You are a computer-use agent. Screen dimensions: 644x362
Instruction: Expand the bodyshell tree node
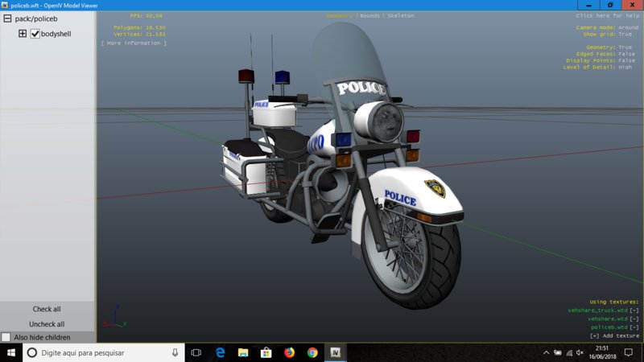coord(23,34)
